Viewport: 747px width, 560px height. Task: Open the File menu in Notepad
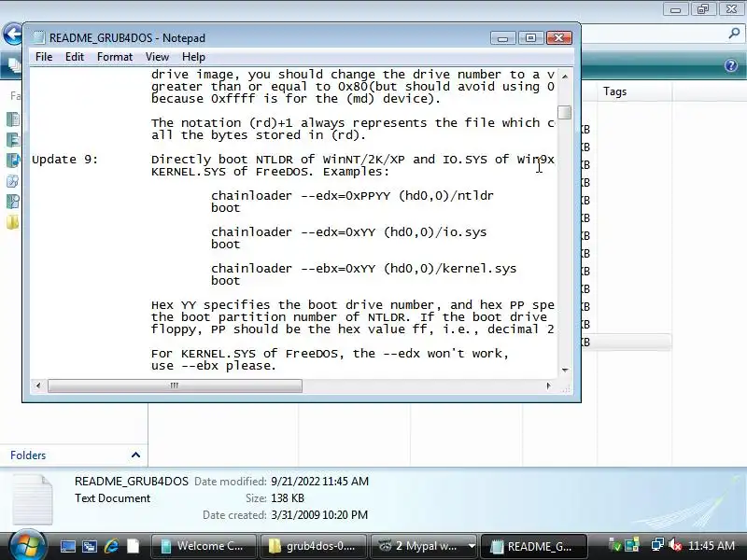tap(44, 57)
